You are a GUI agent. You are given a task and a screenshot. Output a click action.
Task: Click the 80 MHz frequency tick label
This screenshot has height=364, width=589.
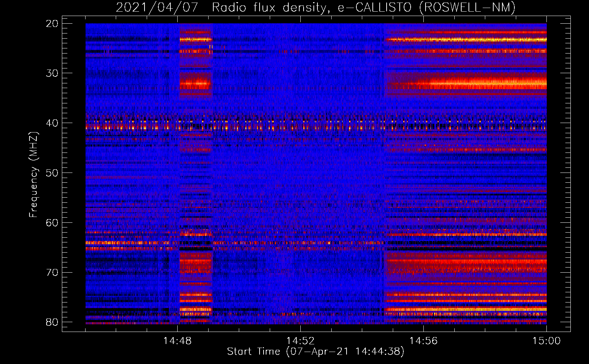coord(52,322)
